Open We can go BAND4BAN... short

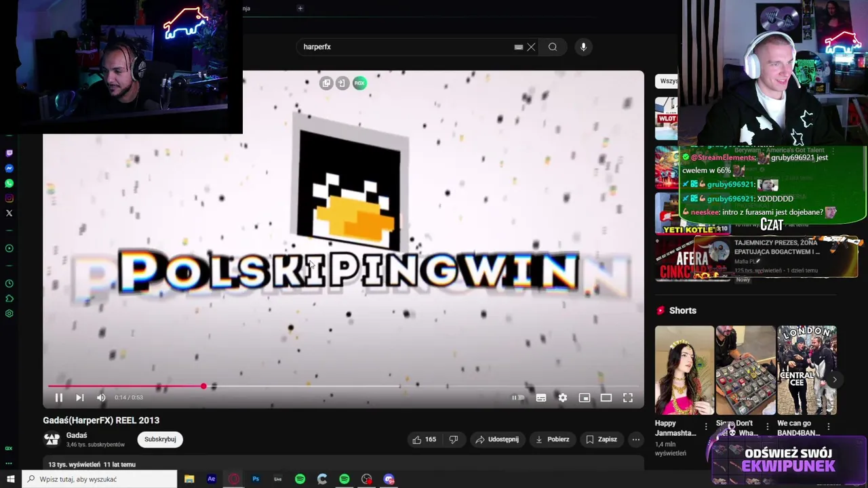pos(806,370)
